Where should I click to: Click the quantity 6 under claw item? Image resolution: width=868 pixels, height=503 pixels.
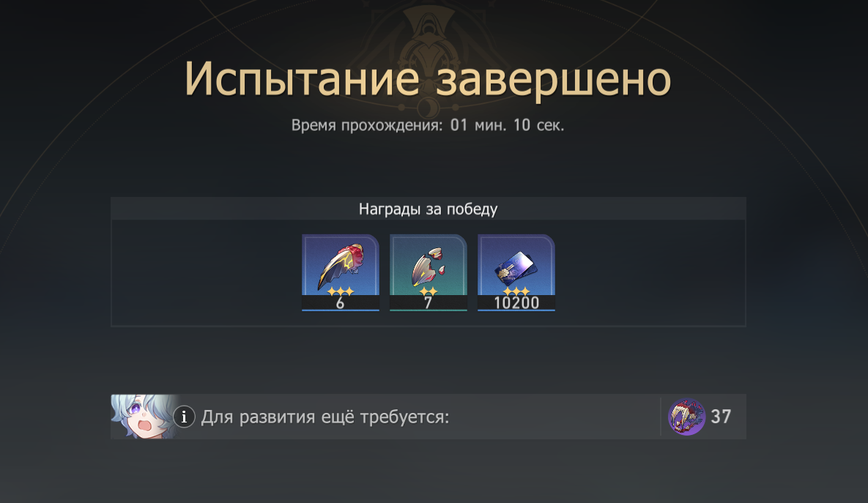point(341,302)
